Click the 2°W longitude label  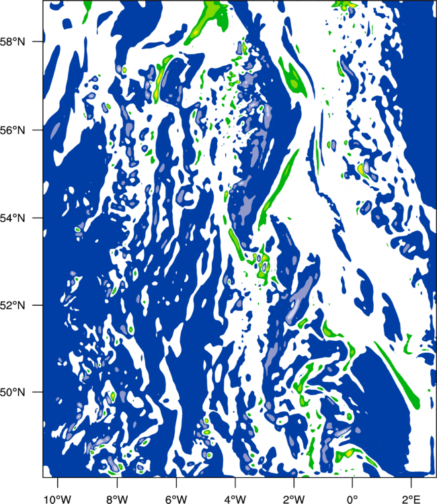(294, 499)
